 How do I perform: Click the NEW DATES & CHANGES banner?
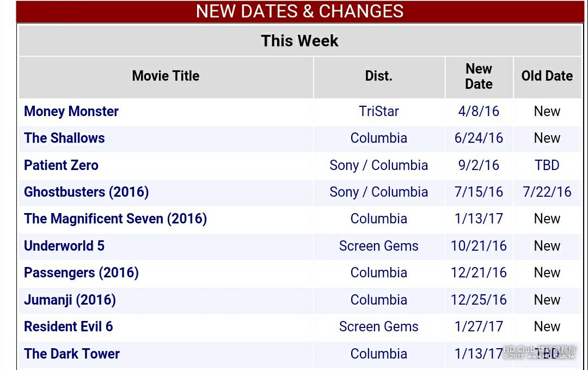(299, 11)
